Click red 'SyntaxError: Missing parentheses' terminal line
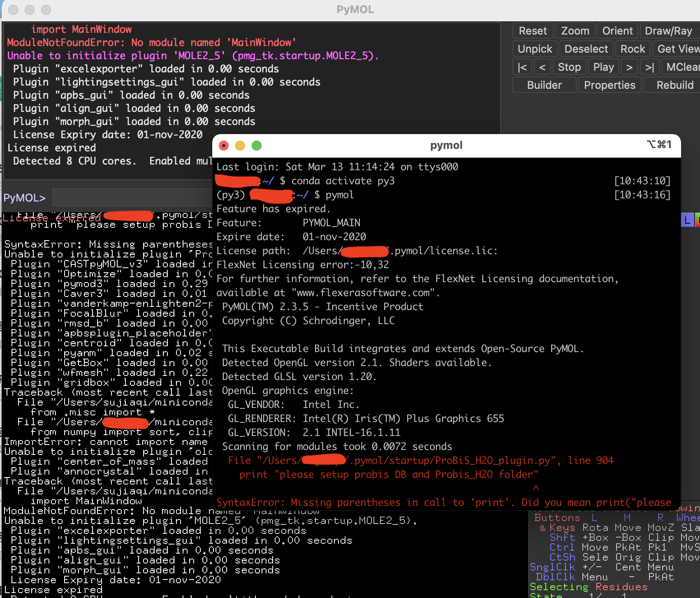Image resolution: width=700 pixels, height=598 pixels. [x=444, y=503]
